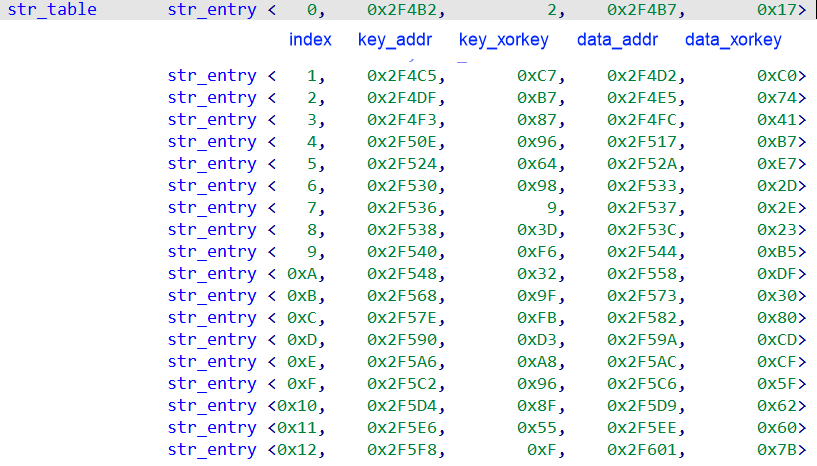Select data address 0x2F4FC
Viewport: 817px width, 466px height.
tap(641, 119)
